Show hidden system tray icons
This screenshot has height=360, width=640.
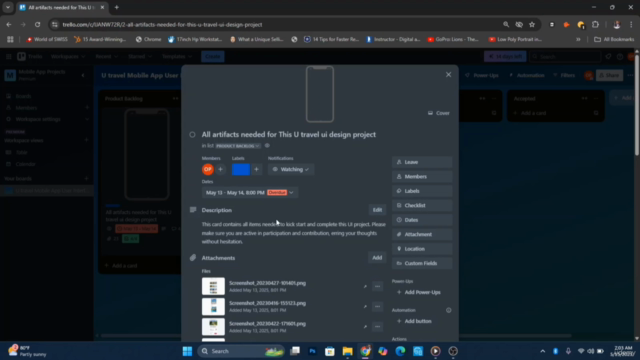[x=542, y=351]
